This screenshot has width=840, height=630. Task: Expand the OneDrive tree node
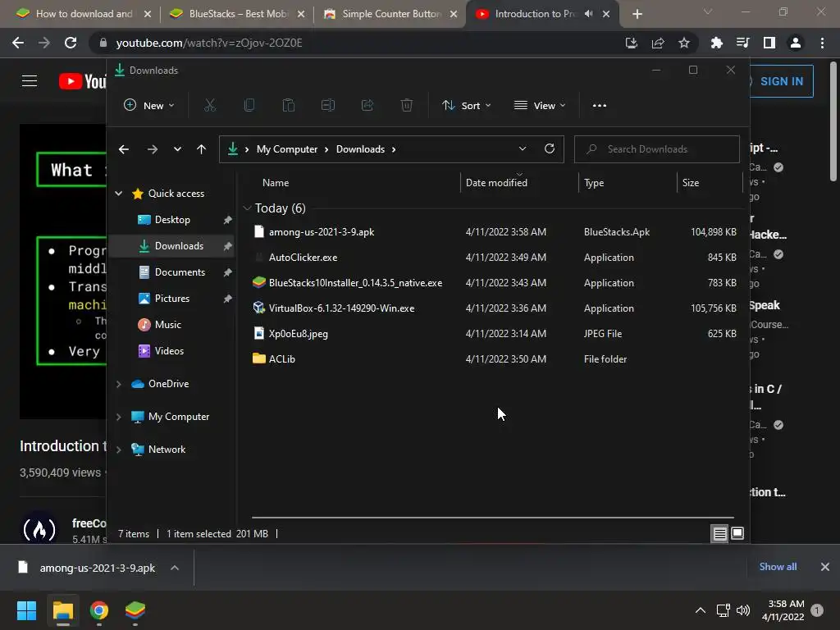pyautogui.click(x=119, y=384)
